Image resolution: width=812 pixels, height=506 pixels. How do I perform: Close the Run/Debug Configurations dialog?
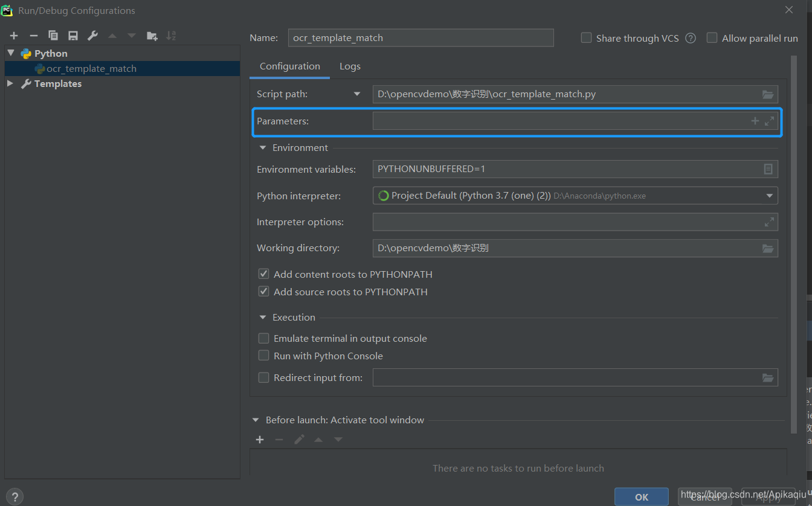(789, 10)
